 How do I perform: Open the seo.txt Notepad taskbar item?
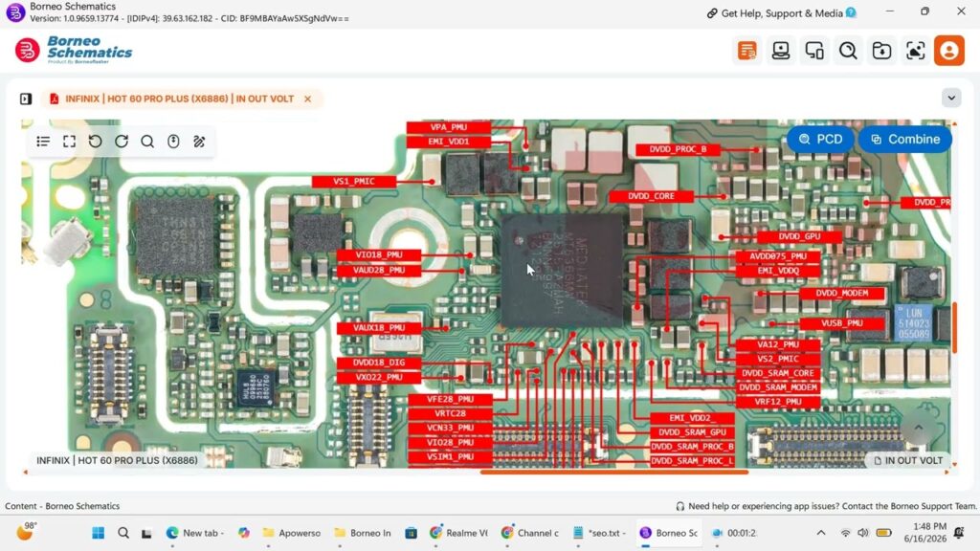pos(599,533)
